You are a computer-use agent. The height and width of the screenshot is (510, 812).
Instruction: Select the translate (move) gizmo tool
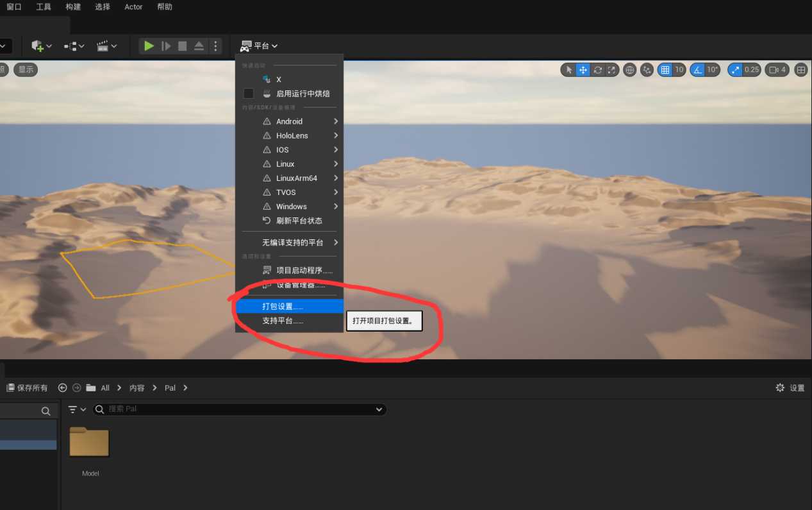click(583, 70)
